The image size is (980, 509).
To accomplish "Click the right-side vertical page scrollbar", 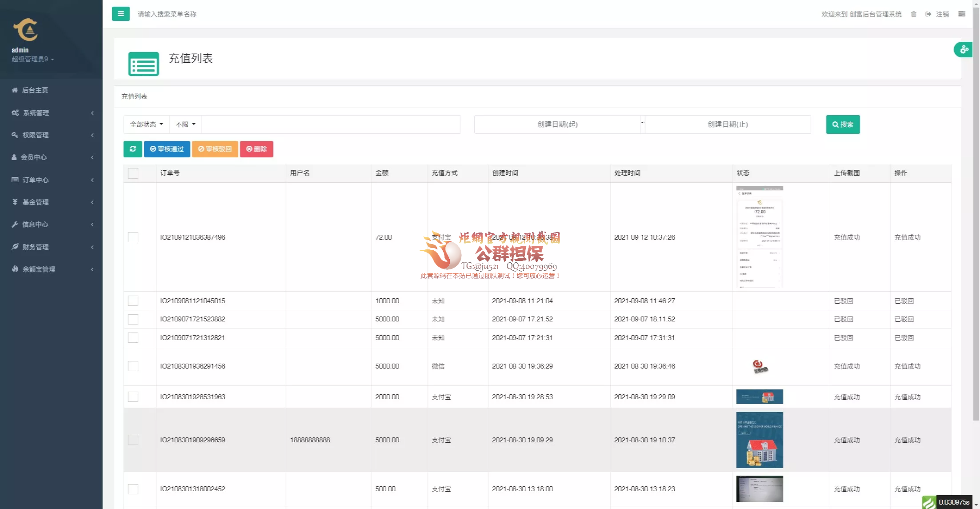I will (976, 213).
